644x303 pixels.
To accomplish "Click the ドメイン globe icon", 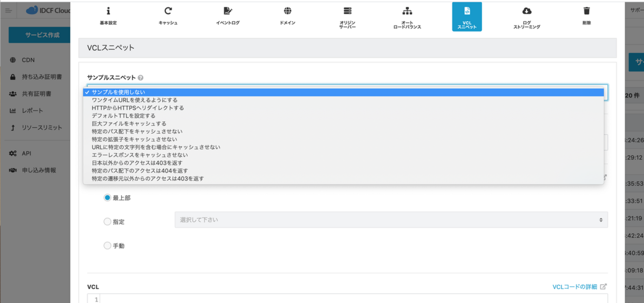I will pos(287,11).
